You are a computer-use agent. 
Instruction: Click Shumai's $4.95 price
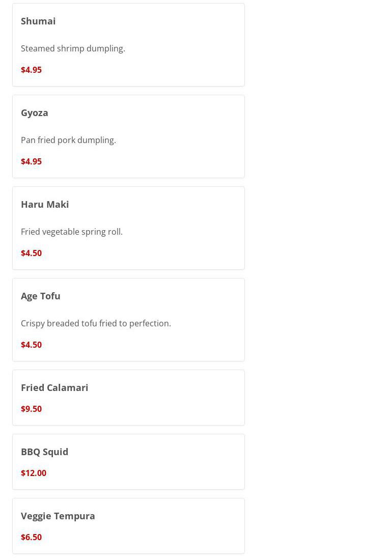[31, 70]
